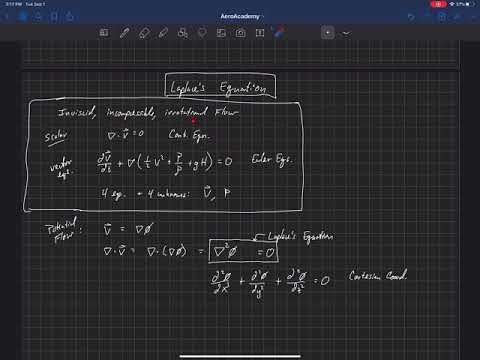Open the more options menu
The image size is (480, 360).
coord(473,17)
